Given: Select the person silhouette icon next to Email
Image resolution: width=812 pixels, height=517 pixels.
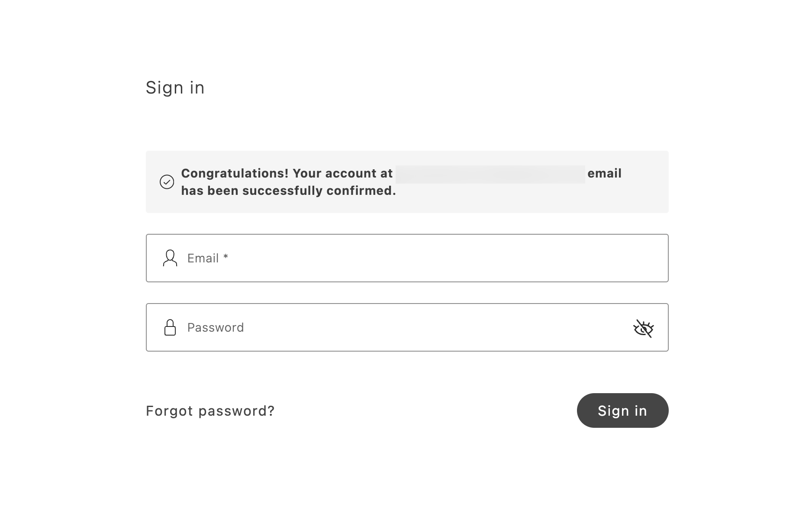Looking at the screenshot, I should tap(170, 258).
